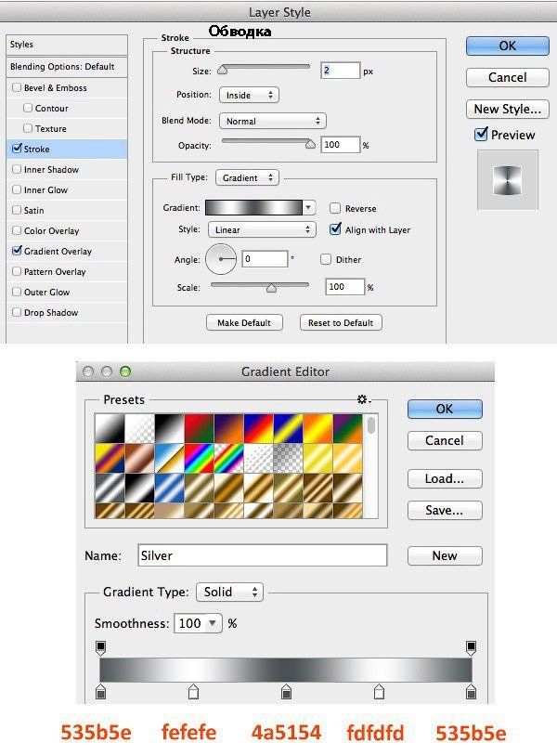Click Make Default button
The height and width of the screenshot is (756, 557).
[244, 322]
